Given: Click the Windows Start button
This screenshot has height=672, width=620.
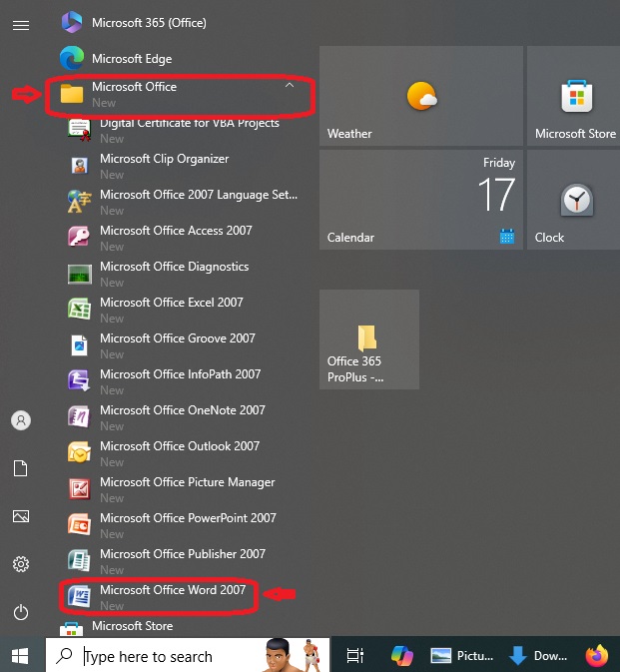Looking at the screenshot, I should coord(20,656).
